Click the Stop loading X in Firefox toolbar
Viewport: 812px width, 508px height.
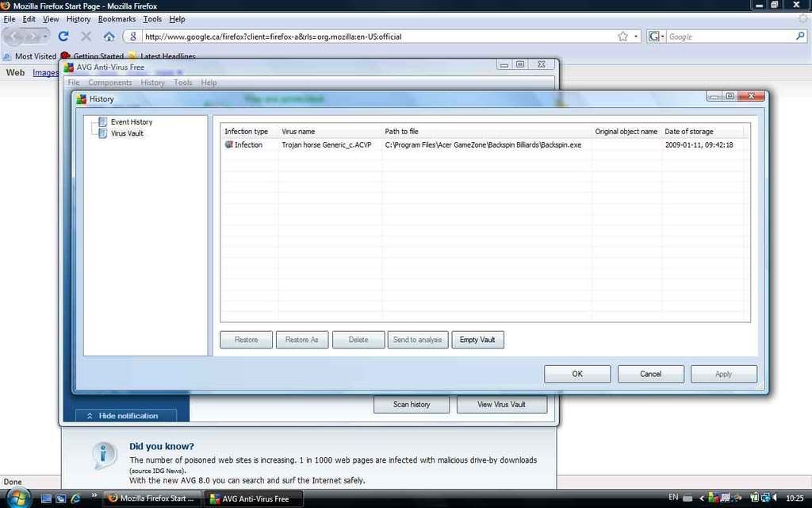pyautogui.click(x=86, y=37)
